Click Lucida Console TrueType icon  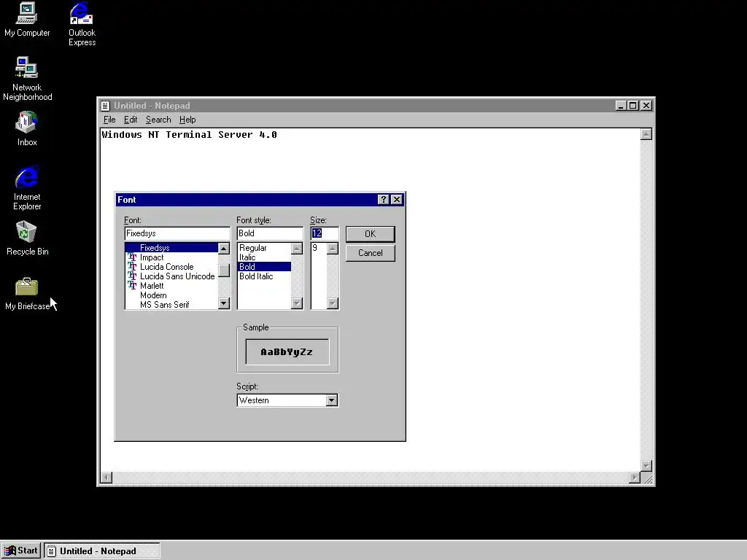point(132,267)
